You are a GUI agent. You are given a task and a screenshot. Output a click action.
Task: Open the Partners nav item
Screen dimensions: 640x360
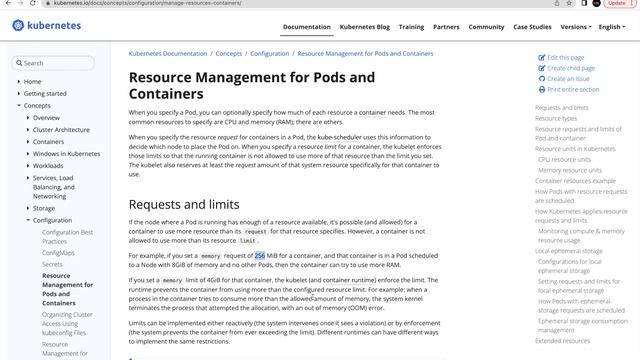[x=446, y=27]
